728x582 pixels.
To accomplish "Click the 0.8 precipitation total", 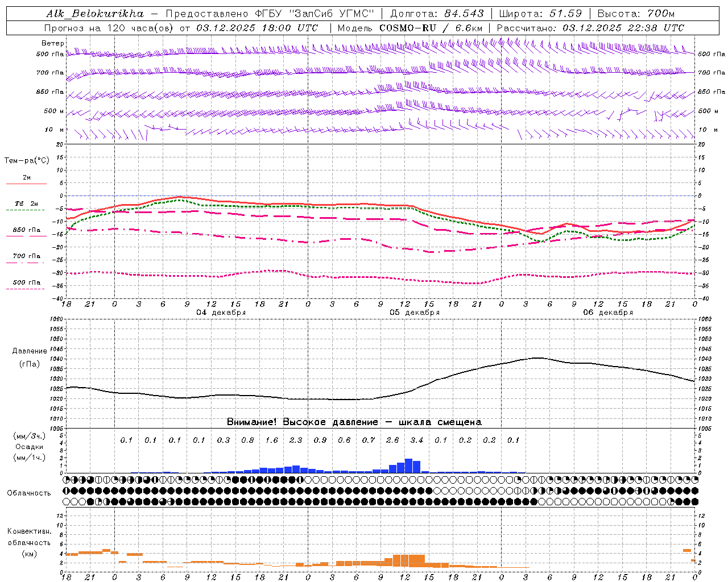I will pyautogui.click(x=247, y=440).
